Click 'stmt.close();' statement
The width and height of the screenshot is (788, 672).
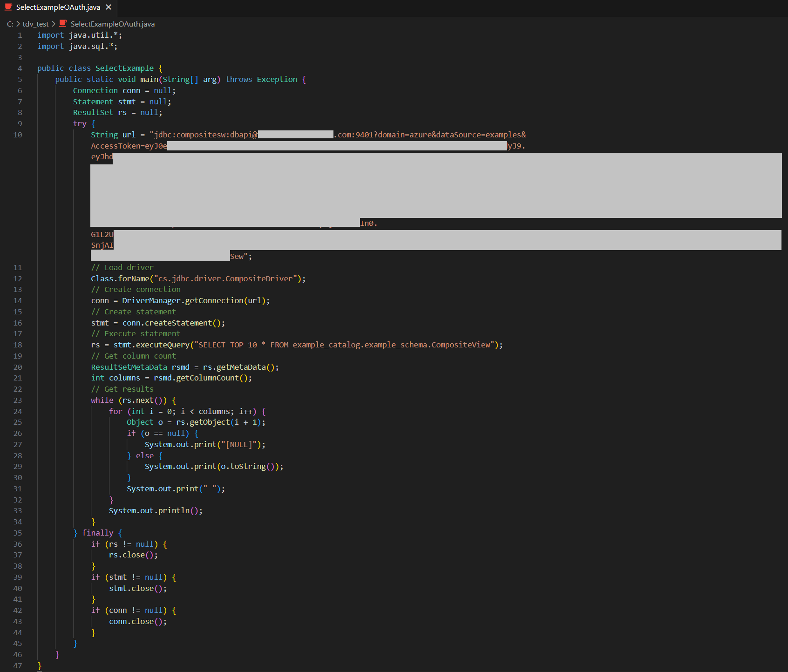(138, 589)
